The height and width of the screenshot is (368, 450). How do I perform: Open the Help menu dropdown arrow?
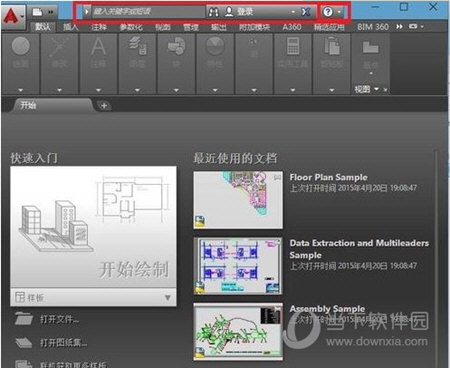(339, 12)
